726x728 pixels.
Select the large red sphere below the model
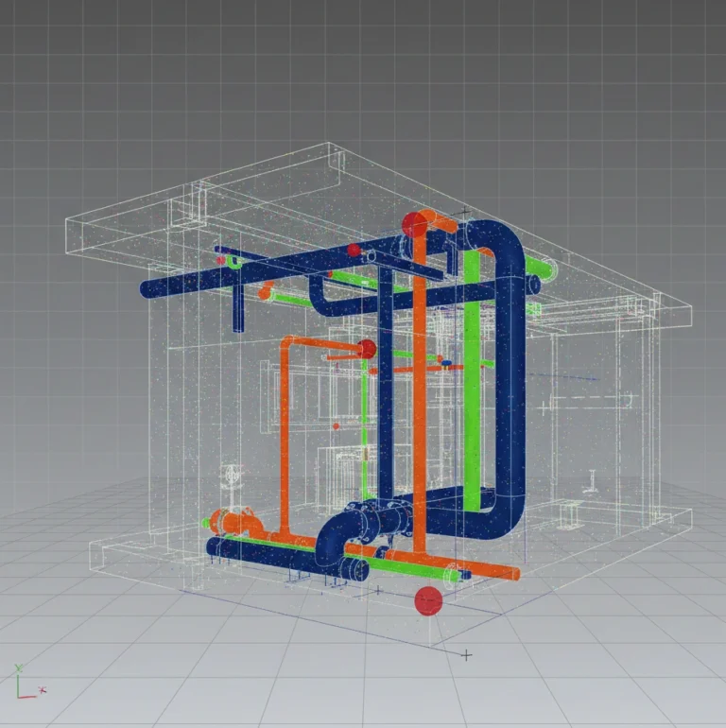(428, 600)
